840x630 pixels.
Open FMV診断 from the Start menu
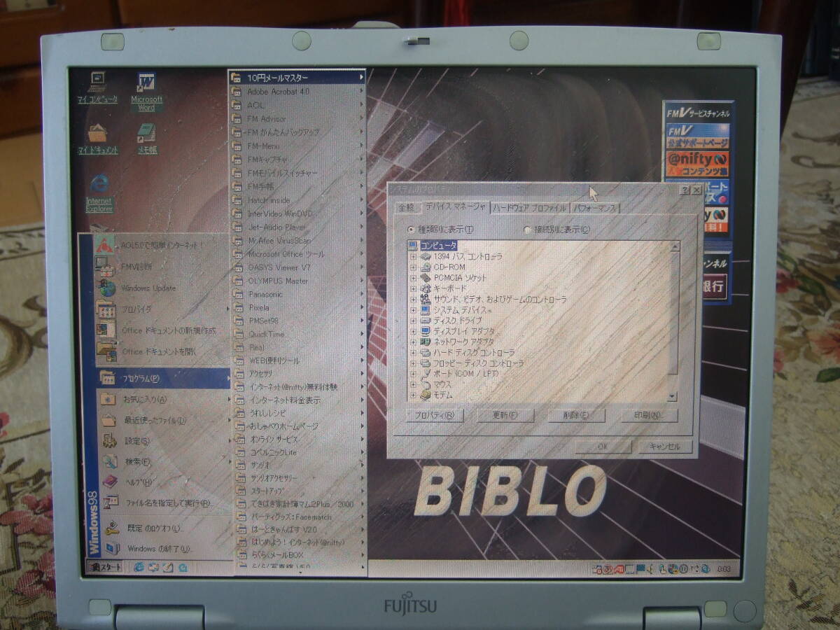tap(162, 267)
